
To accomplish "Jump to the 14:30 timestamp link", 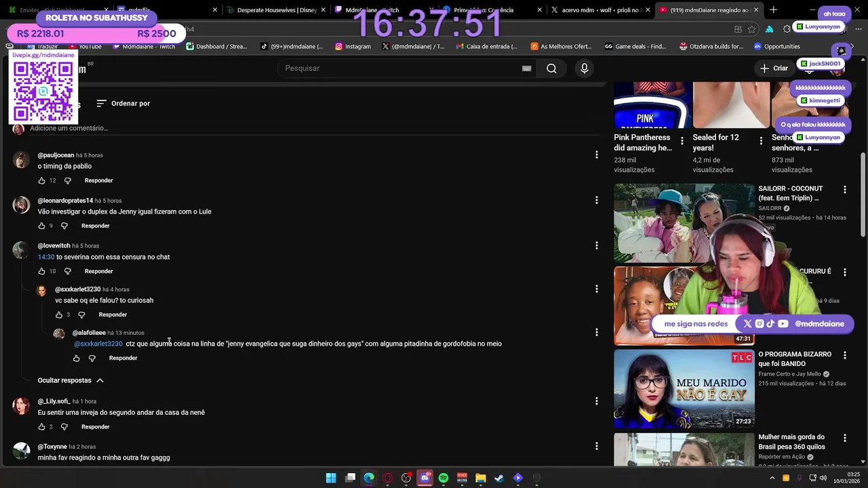I will click(46, 258).
